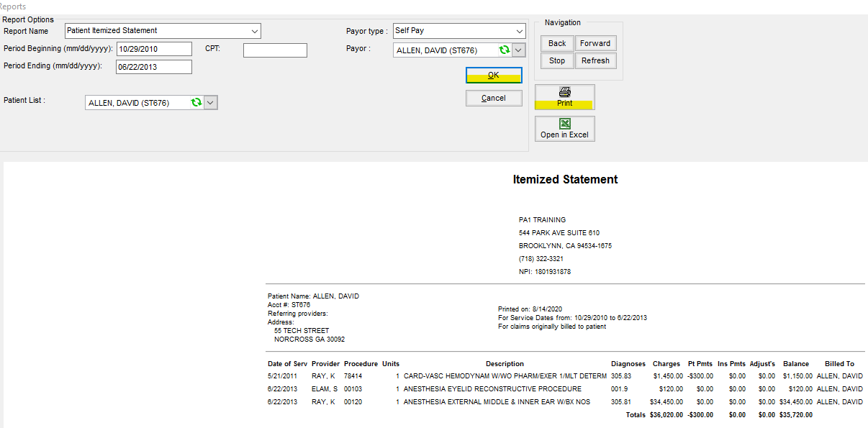Click procedure code 00103
Screen dimensions: 868x428
click(354, 388)
